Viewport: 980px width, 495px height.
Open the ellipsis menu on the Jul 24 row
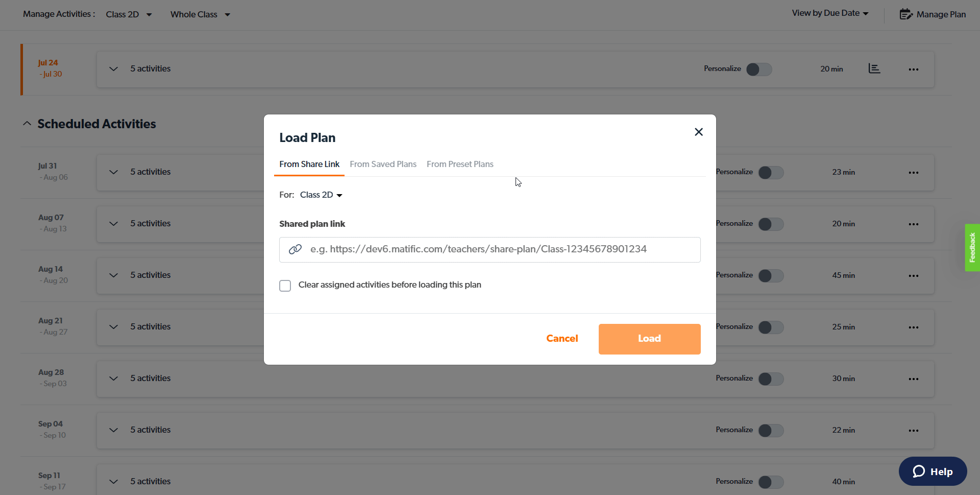coord(913,69)
